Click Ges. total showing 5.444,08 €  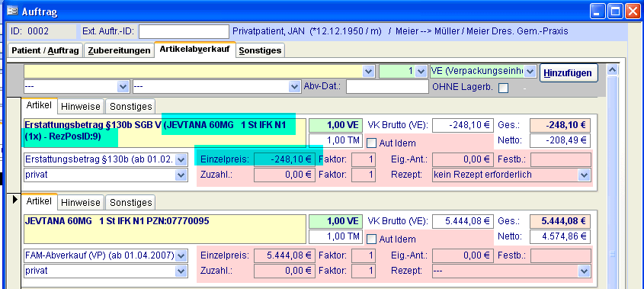pos(560,222)
